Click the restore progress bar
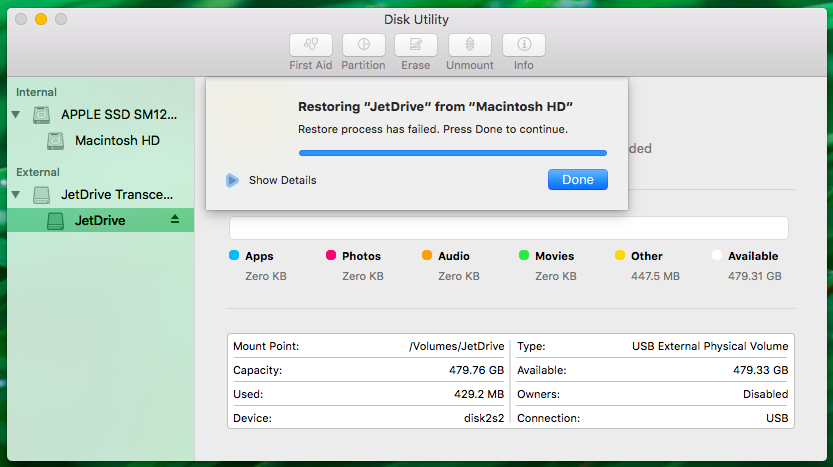Image resolution: width=833 pixels, height=467 pixels. [453, 153]
